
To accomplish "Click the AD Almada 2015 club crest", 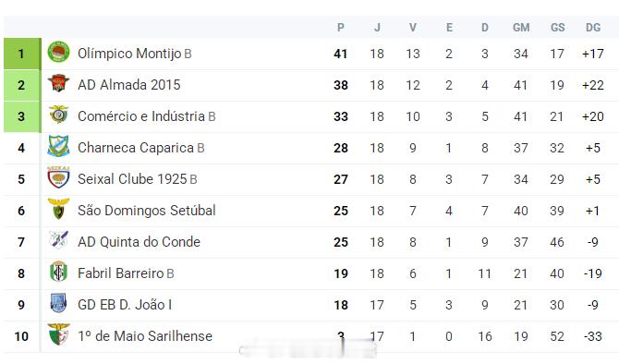I will [58, 83].
